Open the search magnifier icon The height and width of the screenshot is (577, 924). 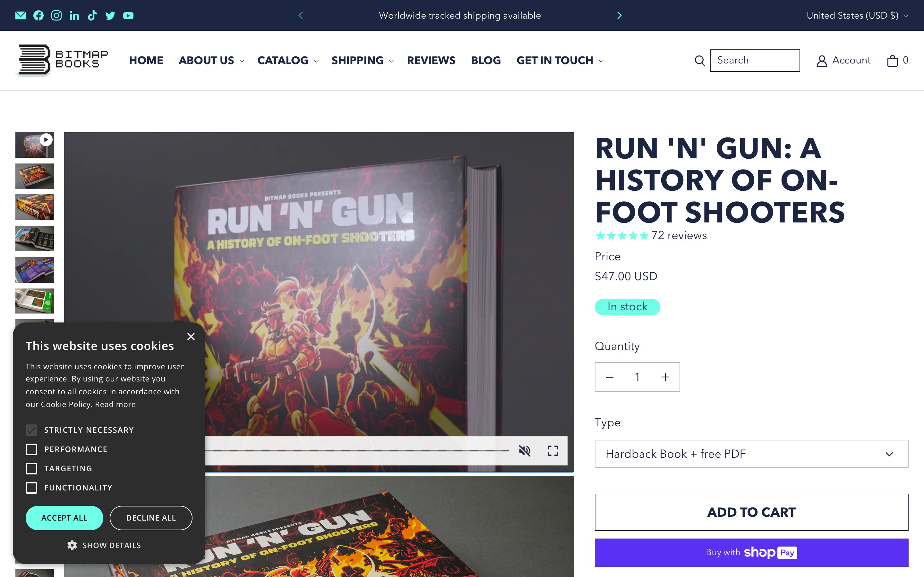(x=700, y=60)
